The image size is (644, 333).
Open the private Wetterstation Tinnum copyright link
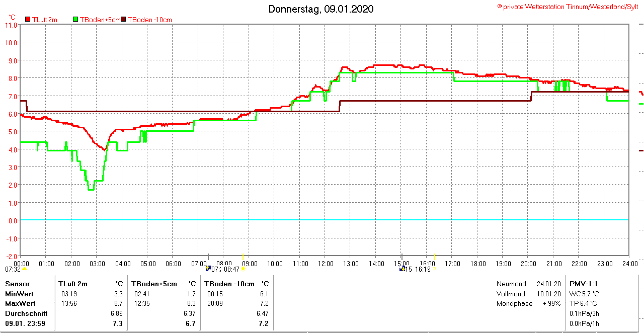pos(568,7)
